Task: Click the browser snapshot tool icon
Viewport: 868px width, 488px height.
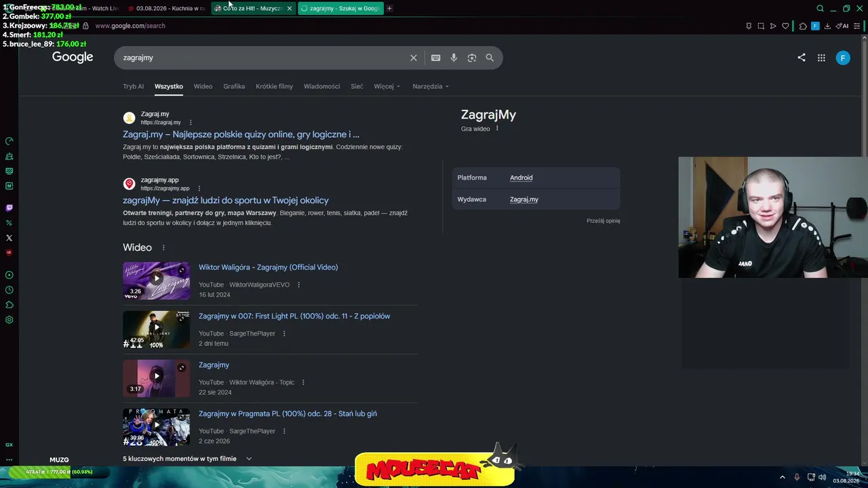Action: (761, 26)
